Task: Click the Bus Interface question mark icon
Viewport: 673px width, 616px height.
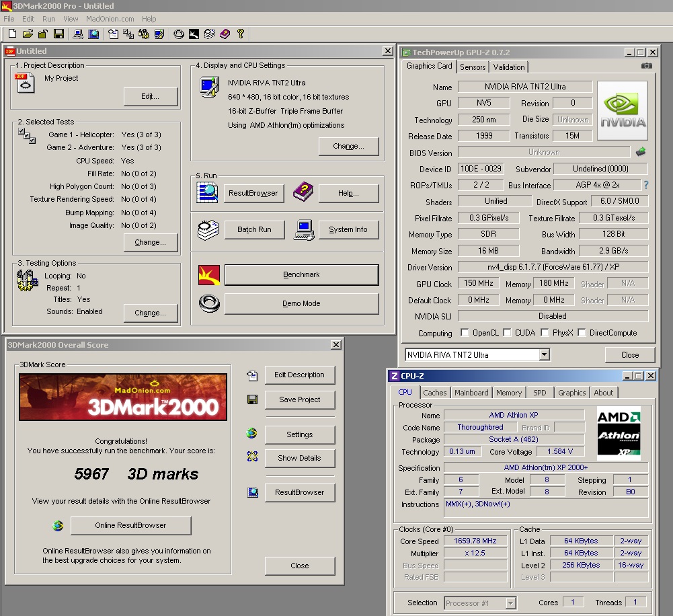Action: 646,185
